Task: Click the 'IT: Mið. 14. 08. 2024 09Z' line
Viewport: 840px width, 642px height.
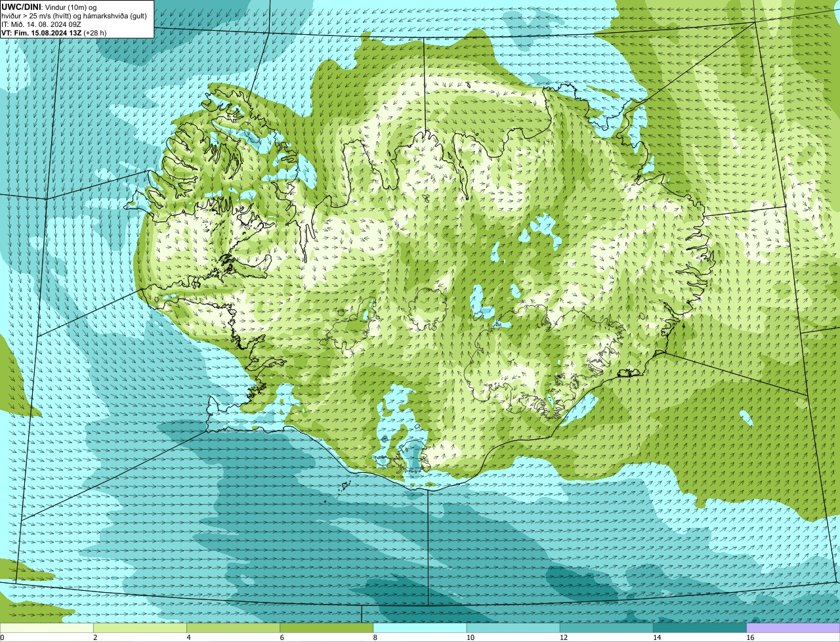Action: tap(41, 24)
